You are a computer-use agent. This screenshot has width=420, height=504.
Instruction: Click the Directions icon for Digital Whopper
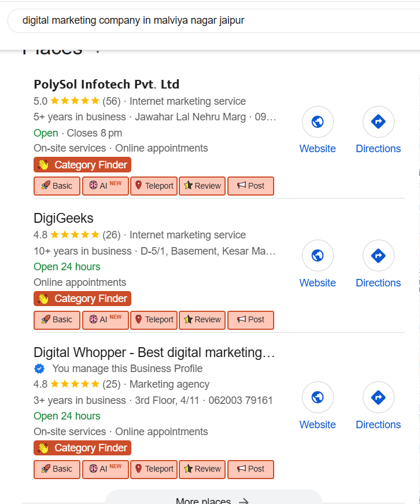[x=378, y=398]
